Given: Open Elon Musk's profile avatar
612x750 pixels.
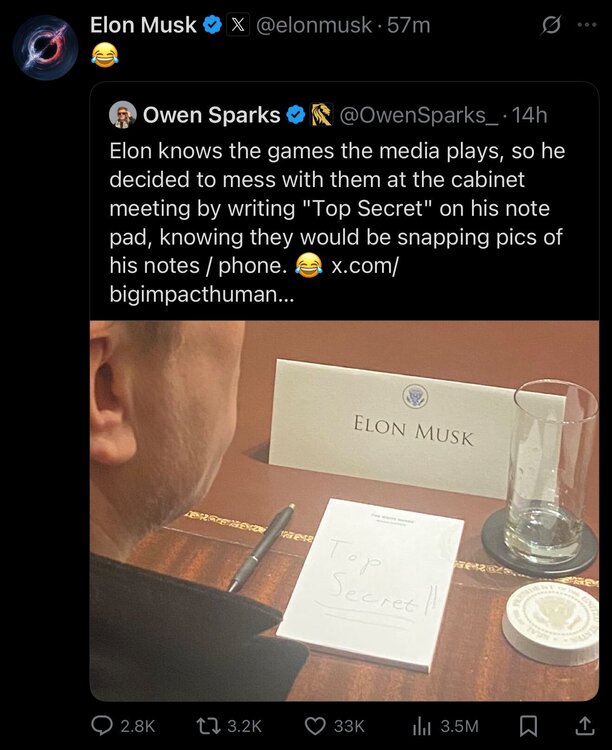Looking at the screenshot, I should [46, 47].
